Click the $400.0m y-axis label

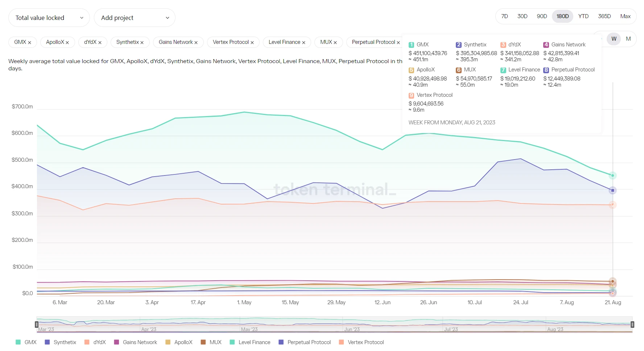pyautogui.click(x=22, y=186)
